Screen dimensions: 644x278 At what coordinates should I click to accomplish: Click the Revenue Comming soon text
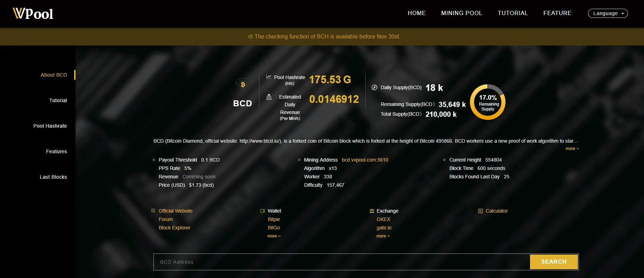199,177
